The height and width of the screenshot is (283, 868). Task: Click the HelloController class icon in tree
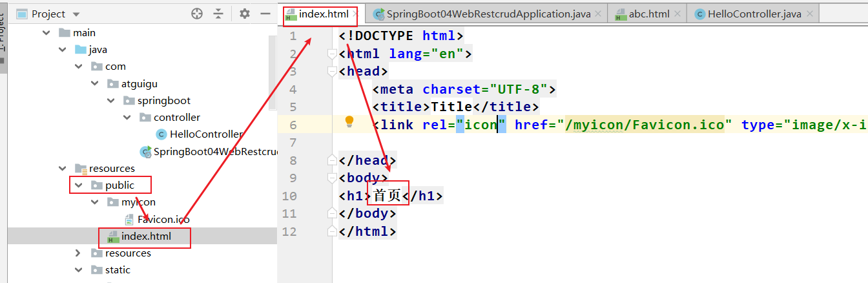(x=161, y=134)
